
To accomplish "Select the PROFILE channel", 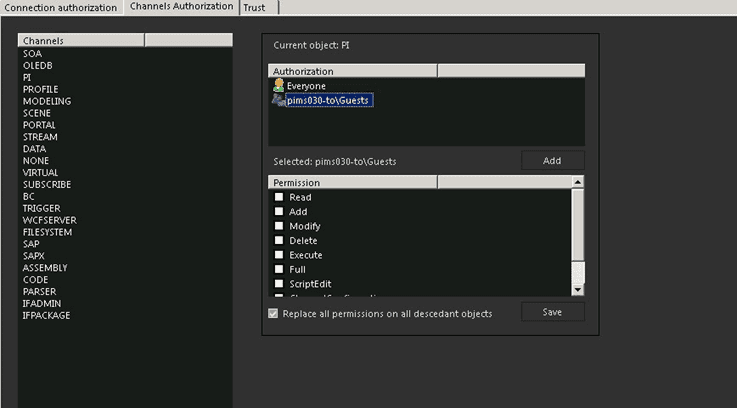I will 40,89.
